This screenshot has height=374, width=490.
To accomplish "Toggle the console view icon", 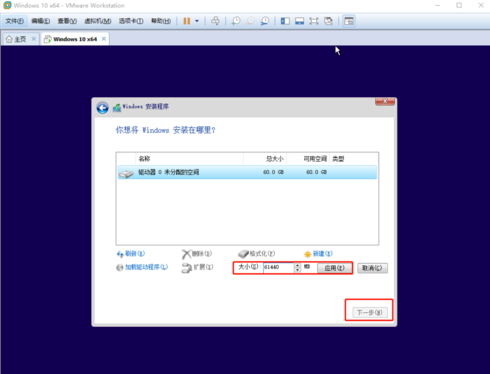I will [x=349, y=21].
